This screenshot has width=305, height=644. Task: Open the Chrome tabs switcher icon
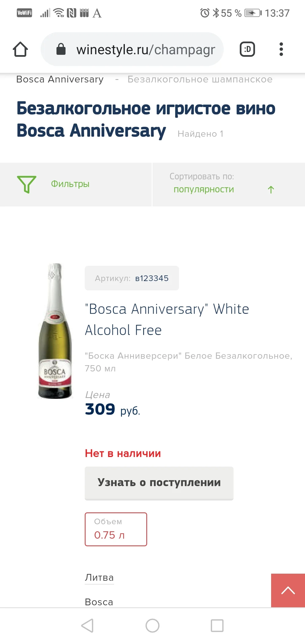[247, 49]
